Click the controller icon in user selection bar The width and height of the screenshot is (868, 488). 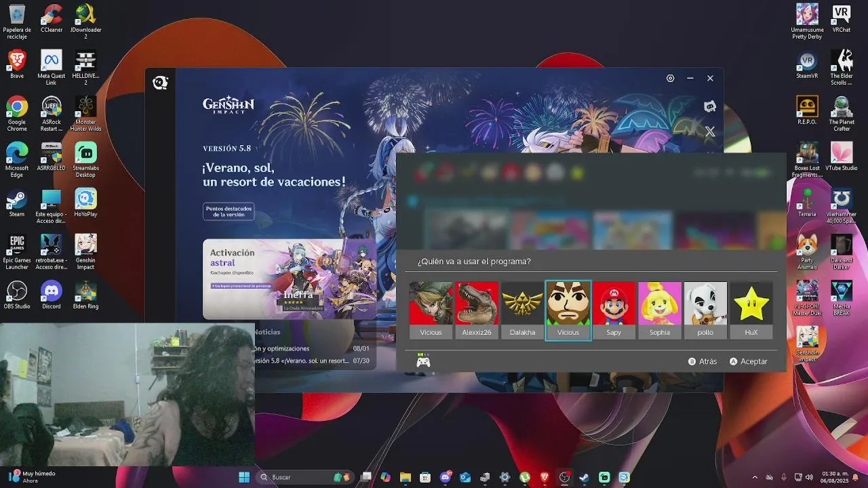[423, 361]
